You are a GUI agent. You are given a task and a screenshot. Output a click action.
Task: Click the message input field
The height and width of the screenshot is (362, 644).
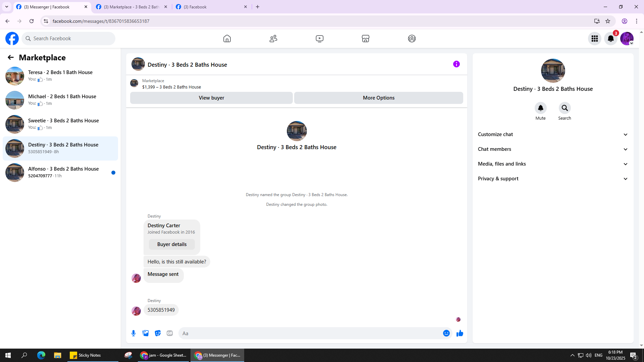click(310, 333)
